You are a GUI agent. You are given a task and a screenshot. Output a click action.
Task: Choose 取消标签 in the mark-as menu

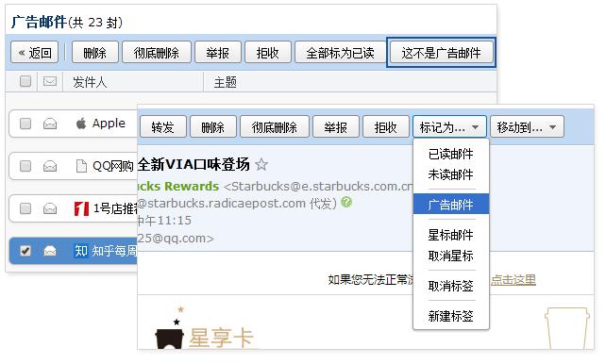[450, 286]
